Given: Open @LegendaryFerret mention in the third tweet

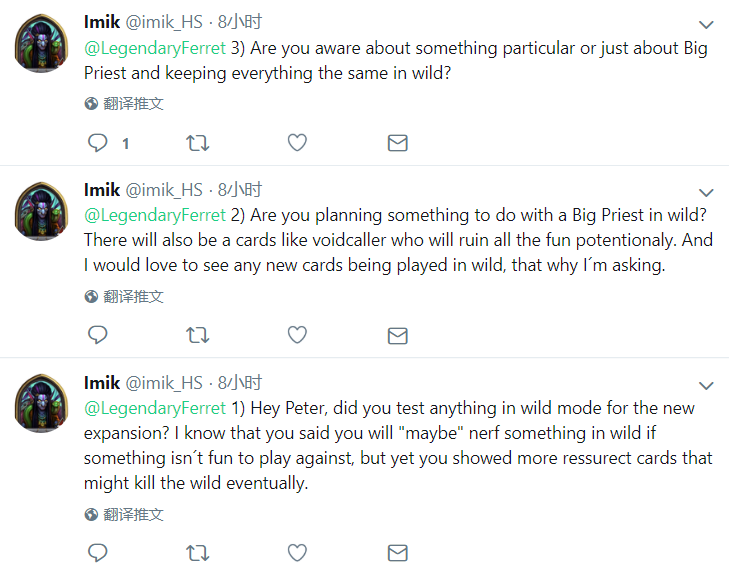Looking at the screenshot, I should pos(154,408).
